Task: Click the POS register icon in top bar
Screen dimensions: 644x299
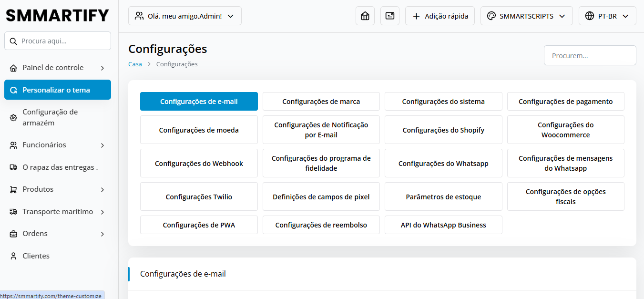Action: (x=390, y=16)
